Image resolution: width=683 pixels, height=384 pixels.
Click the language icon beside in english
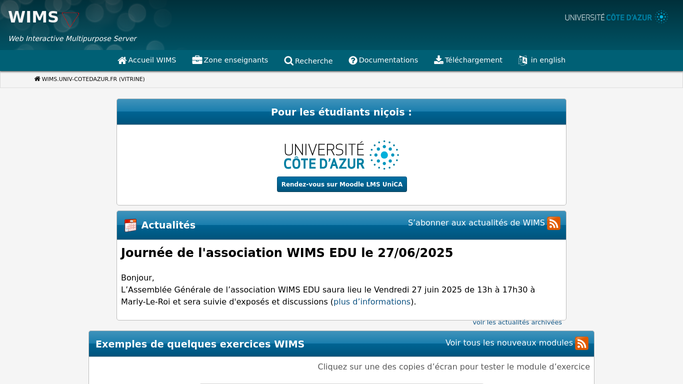coord(523,61)
